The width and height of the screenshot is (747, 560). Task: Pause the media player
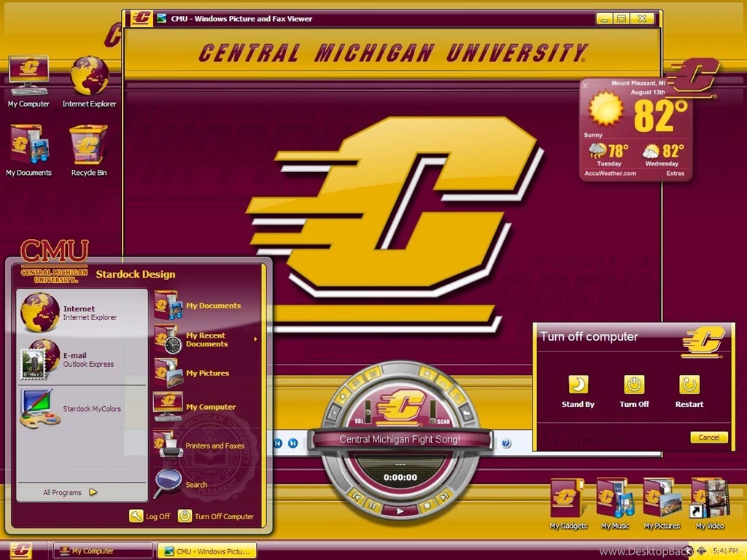pyautogui.click(x=373, y=505)
